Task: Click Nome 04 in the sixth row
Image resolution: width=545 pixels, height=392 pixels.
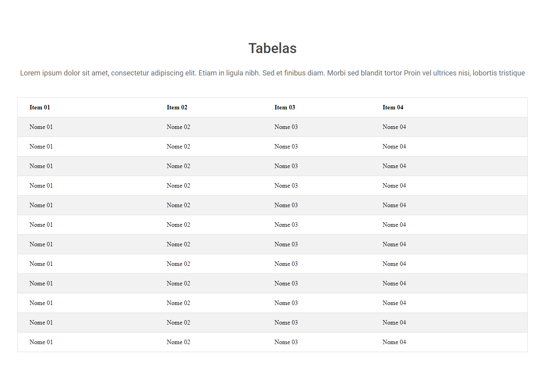Action: (x=394, y=225)
